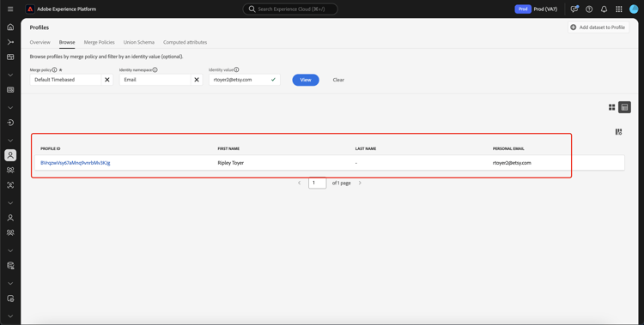Click the Clear button
Screen dimensions: 644x325
tap(338, 80)
